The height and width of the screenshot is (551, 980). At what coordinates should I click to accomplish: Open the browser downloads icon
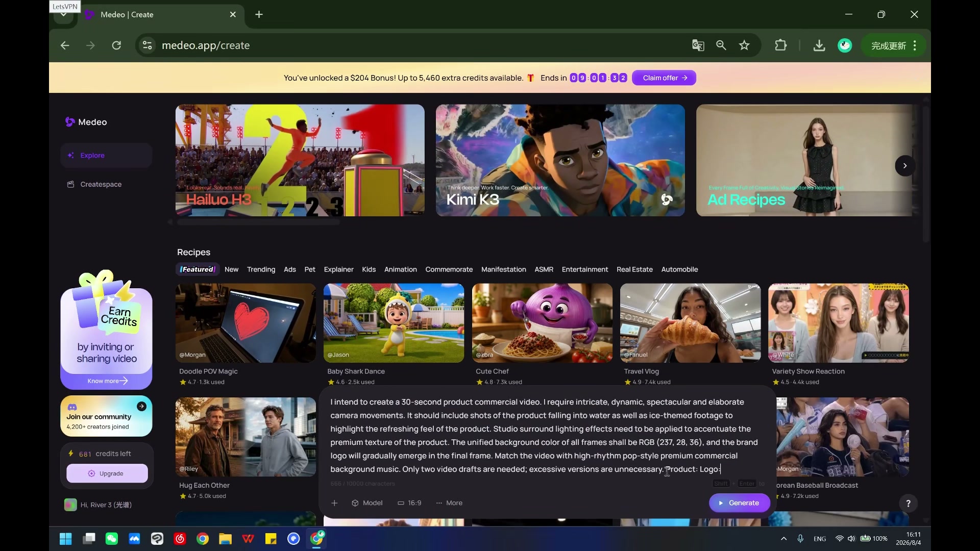pyautogui.click(x=819, y=45)
